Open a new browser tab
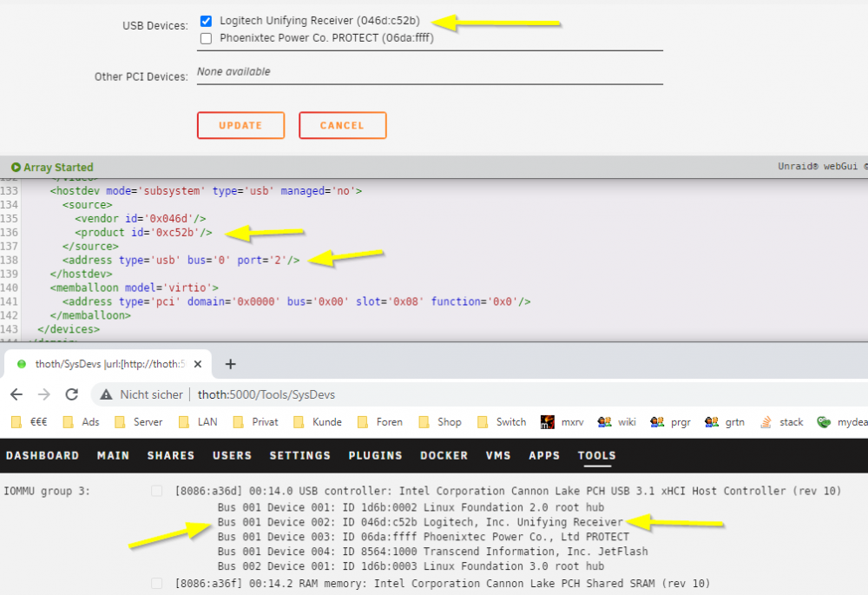Screen dimensions: 868x595 coord(230,364)
